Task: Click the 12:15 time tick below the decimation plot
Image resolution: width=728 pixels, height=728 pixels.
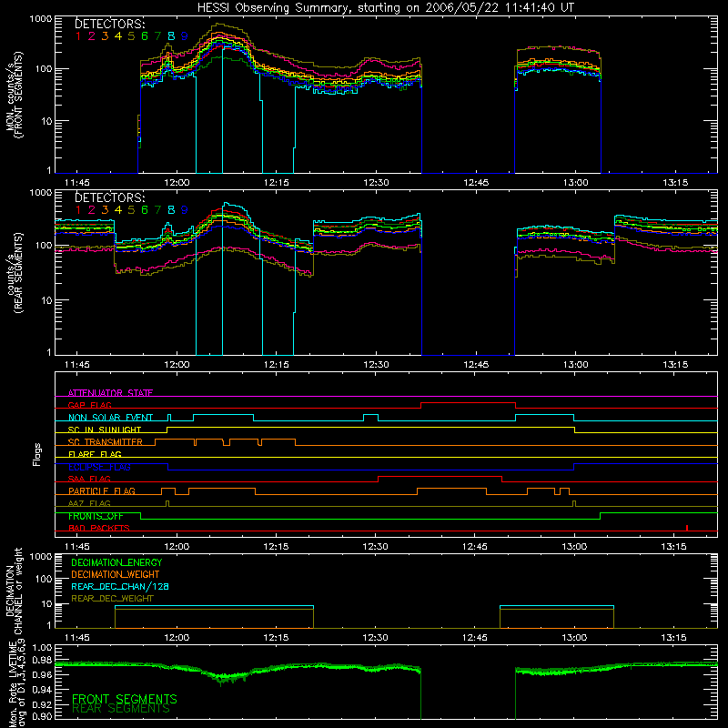Action: [276, 638]
